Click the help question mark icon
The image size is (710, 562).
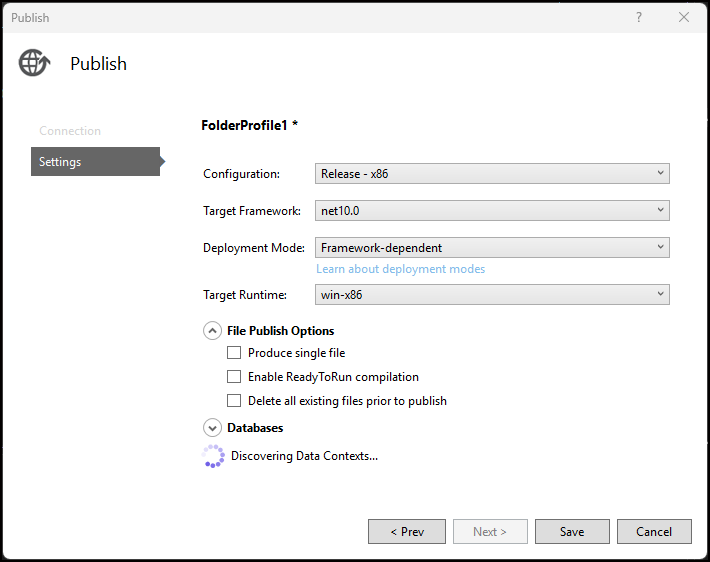(639, 18)
